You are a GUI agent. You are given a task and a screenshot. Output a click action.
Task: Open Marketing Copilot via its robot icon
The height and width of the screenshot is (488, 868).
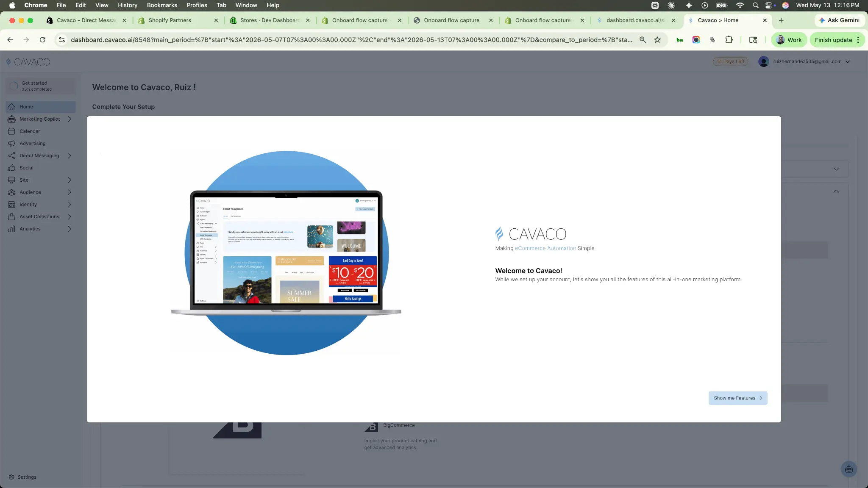[11, 119]
